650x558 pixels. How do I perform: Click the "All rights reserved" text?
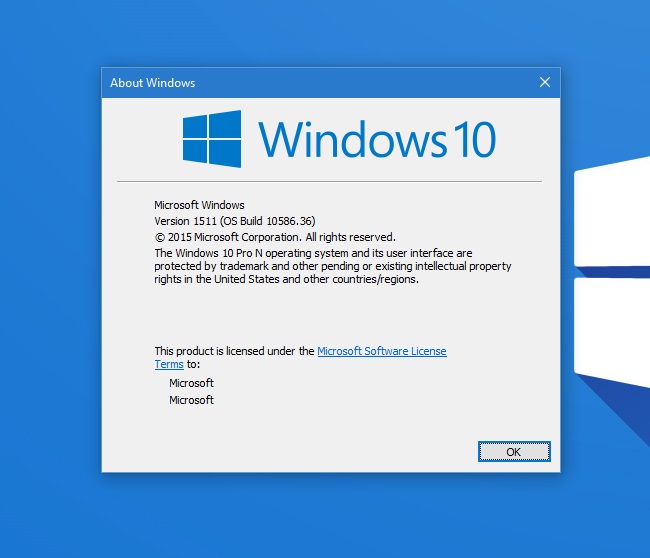click(350, 237)
